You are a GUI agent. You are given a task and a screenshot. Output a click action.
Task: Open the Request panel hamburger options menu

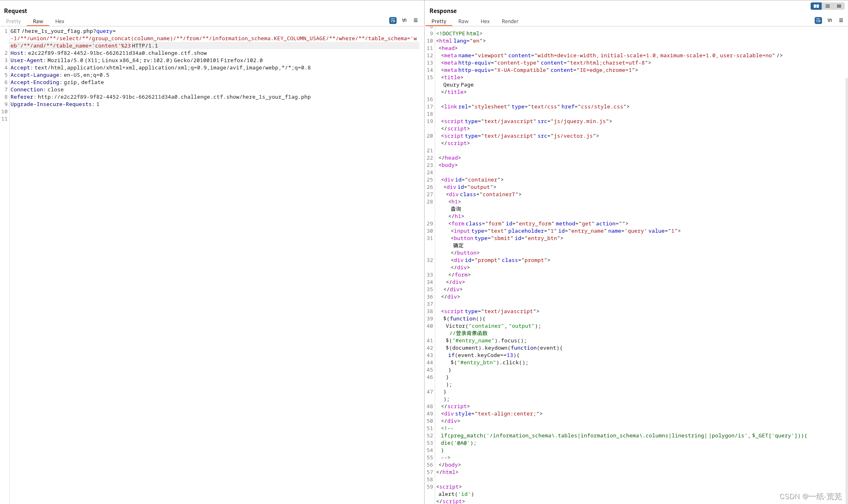pos(415,20)
